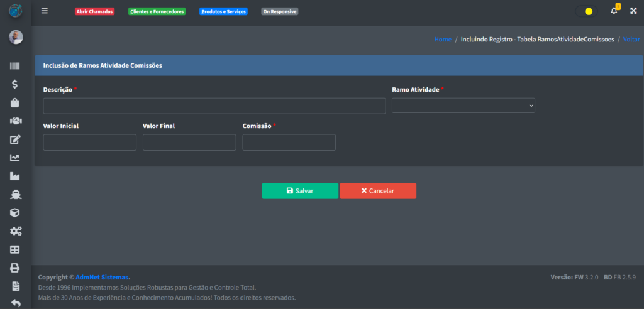
Task: Open Produtos e Serviços shortcut
Action: click(x=223, y=11)
